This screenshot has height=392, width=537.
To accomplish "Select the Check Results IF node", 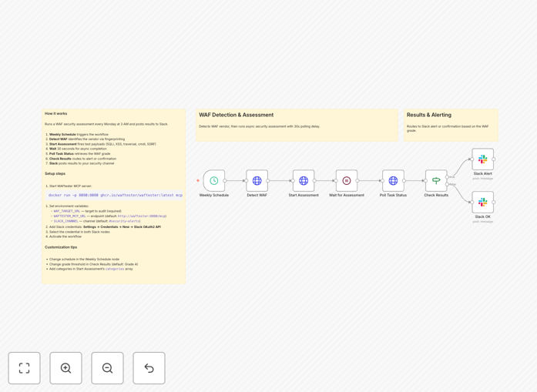I will click(x=436, y=180).
